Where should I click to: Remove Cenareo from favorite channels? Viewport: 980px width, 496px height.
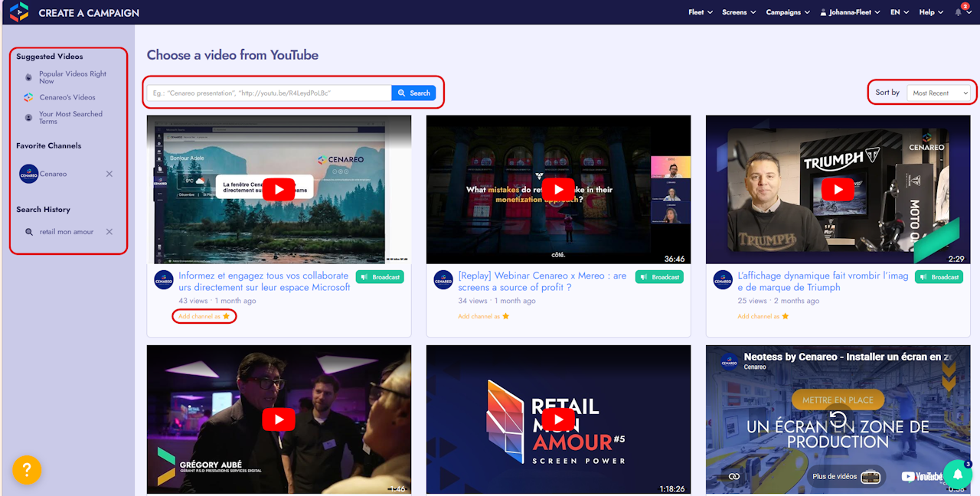(x=109, y=174)
